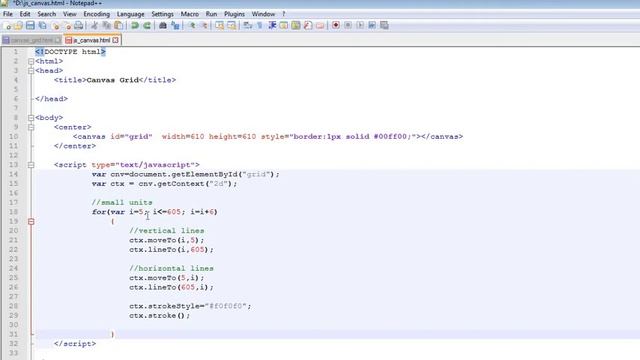
Task: Open the Document Map toolbar icon
Action: click(296, 26)
